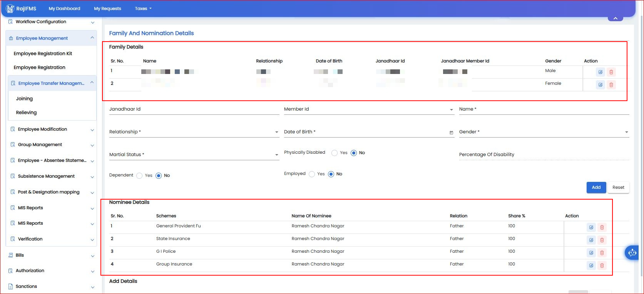
Task: Click the Add button
Action: [596, 187]
